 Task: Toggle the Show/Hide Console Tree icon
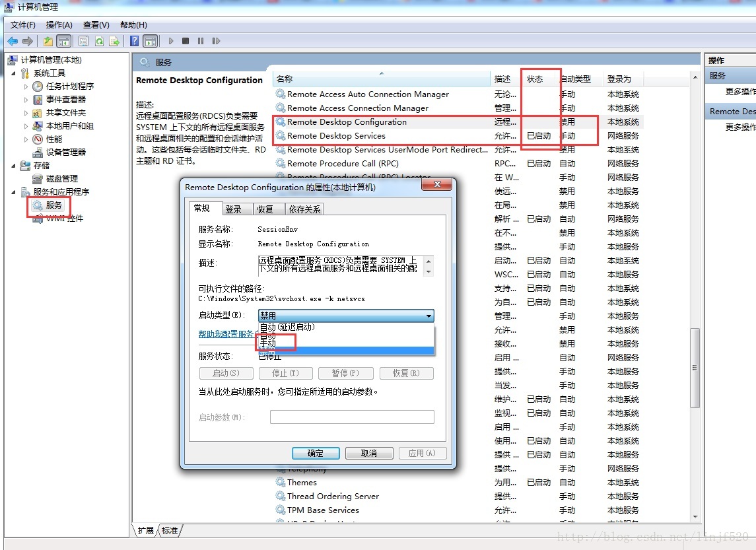(63, 42)
